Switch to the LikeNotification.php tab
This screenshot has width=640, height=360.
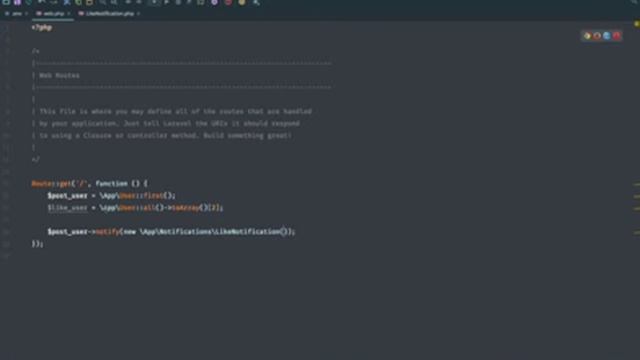point(109,13)
